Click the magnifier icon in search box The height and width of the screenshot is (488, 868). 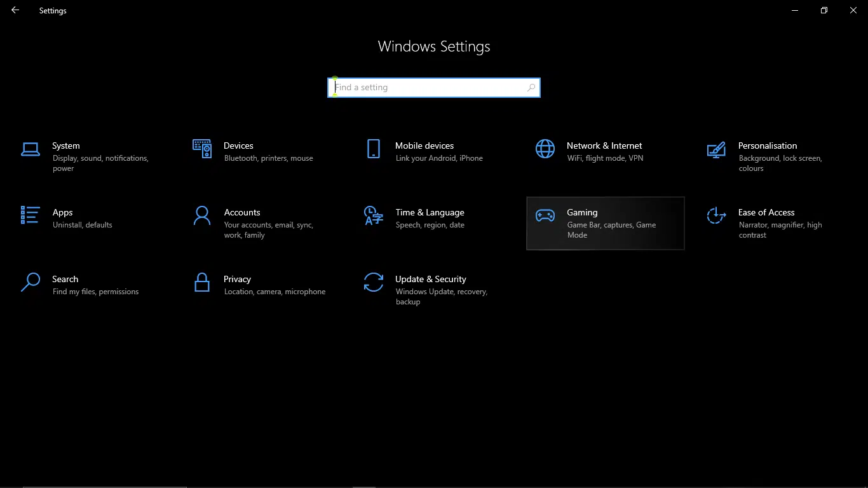(531, 88)
